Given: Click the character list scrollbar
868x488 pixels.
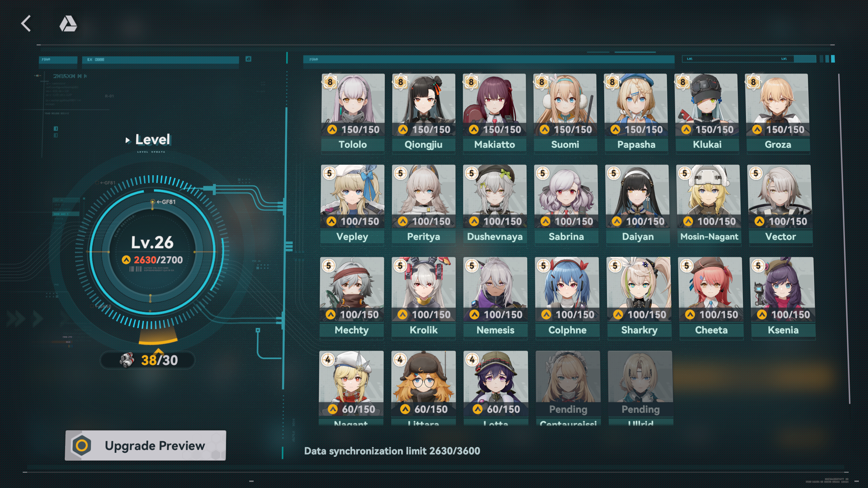Looking at the screenshot, I should pyautogui.click(x=844, y=239).
